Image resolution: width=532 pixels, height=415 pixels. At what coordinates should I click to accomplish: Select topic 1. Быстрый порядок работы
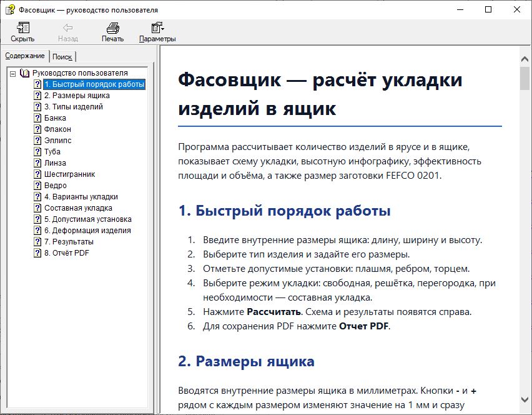pyautogui.click(x=94, y=84)
